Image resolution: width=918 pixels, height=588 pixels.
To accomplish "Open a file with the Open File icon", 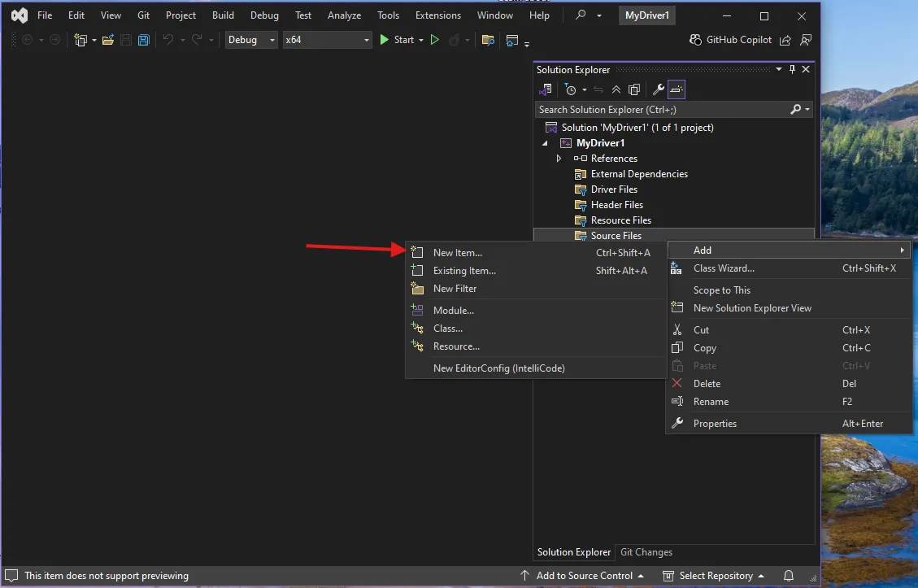I will (x=107, y=40).
